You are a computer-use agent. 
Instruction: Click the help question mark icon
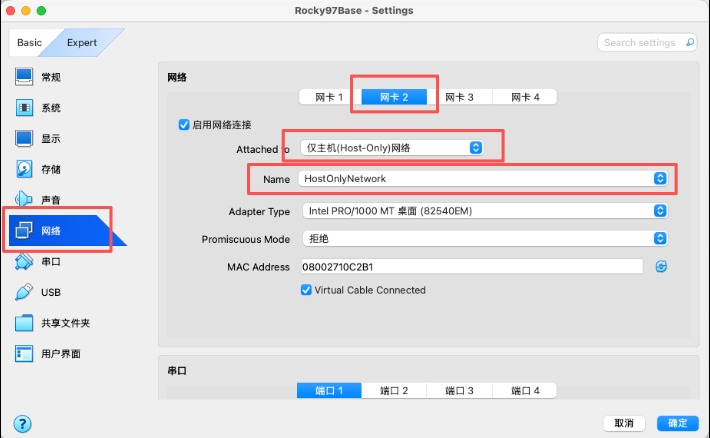point(23,423)
